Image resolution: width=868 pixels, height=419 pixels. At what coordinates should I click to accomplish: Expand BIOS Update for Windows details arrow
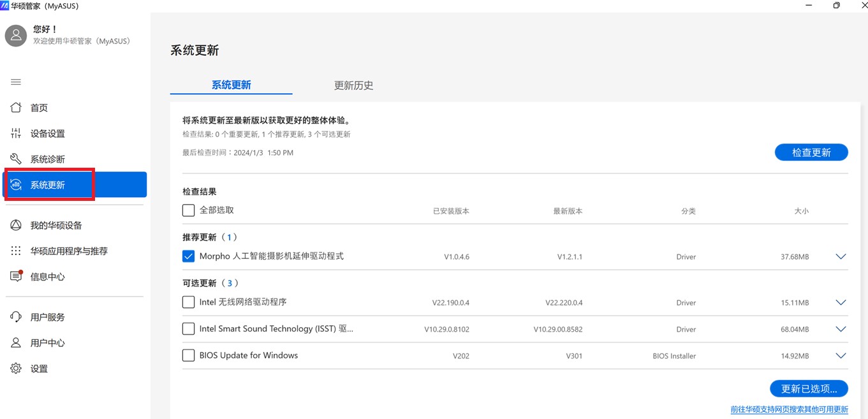pos(841,356)
